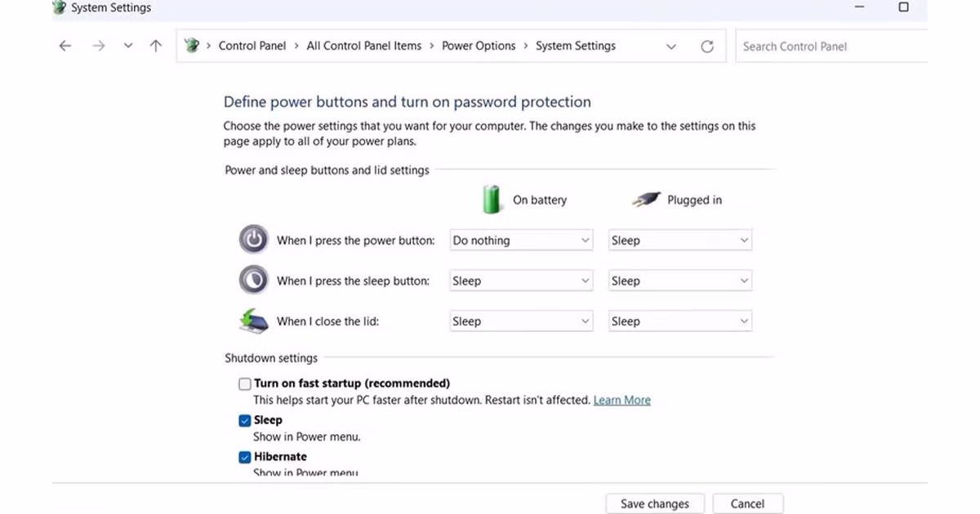This screenshot has height=514, width=980.
Task: Enable Turn on fast startup checkbox
Action: pos(245,384)
